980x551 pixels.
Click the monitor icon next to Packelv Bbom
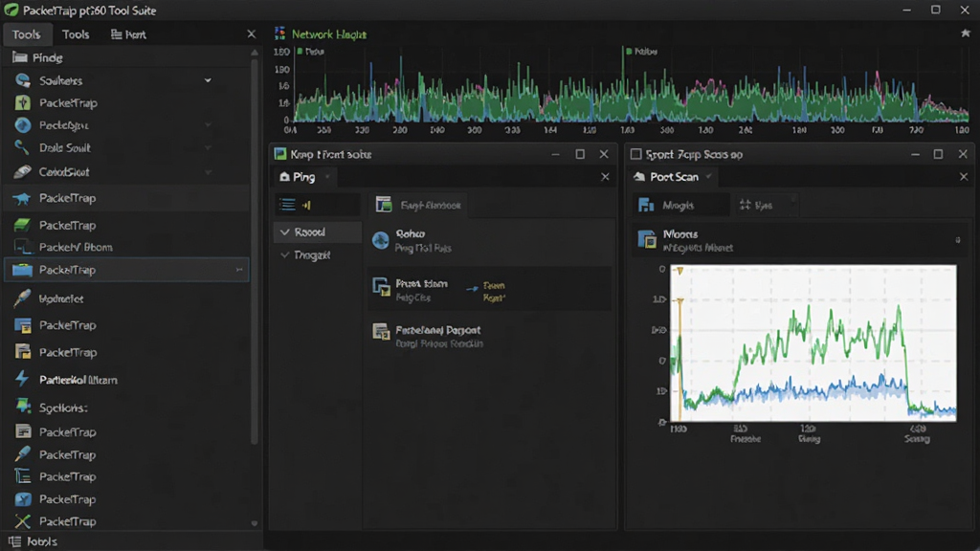23,247
